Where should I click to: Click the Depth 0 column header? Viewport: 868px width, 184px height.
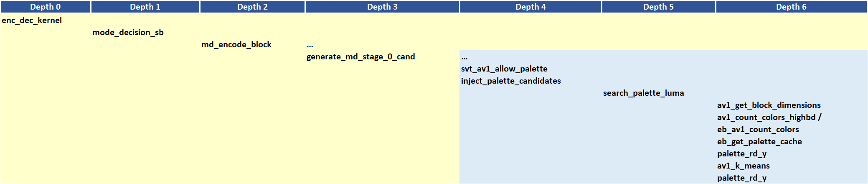(45, 7)
